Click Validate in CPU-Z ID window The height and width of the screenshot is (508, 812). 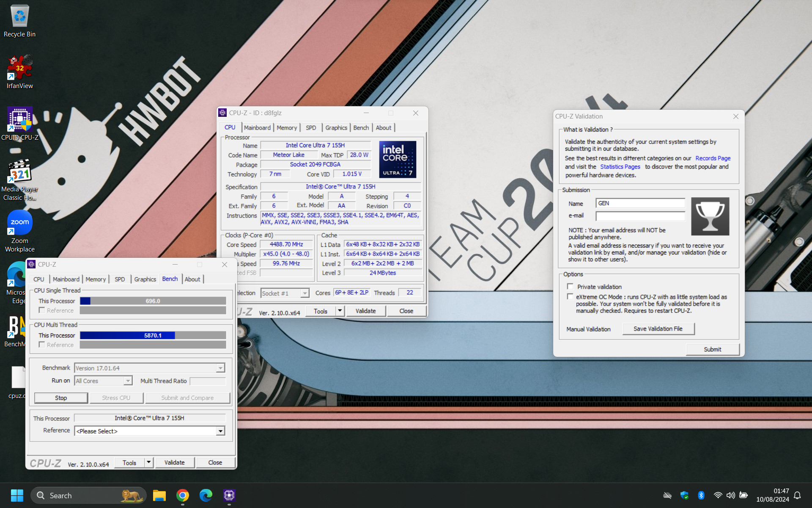click(365, 311)
